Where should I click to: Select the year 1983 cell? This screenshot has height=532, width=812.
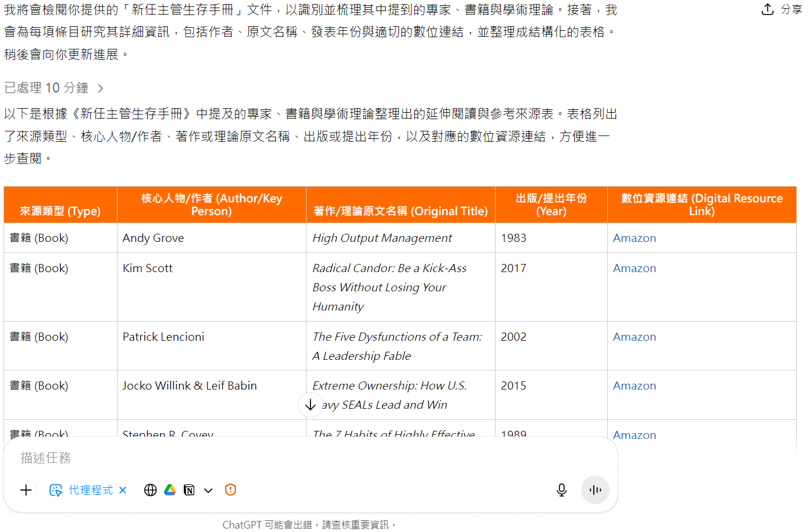(551, 238)
